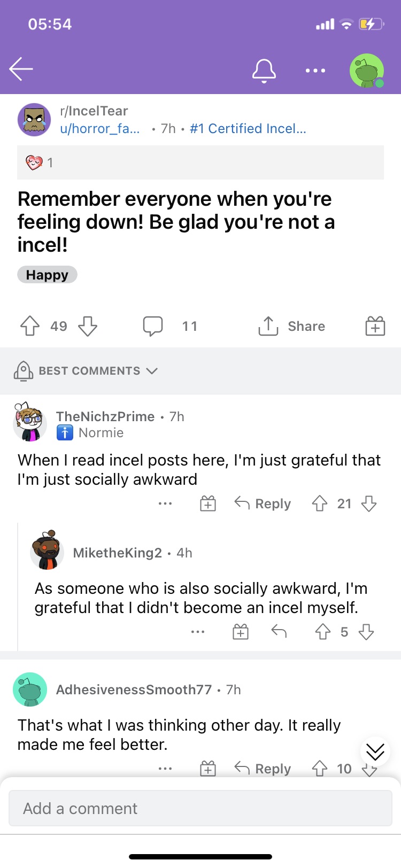The image size is (401, 868).
Task: Reply to MiketheKing2 with arrow icon
Action: (x=279, y=632)
